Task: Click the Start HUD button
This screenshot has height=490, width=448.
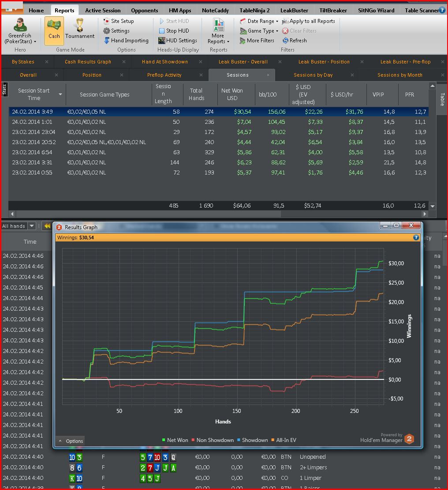Action: coord(174,21)
